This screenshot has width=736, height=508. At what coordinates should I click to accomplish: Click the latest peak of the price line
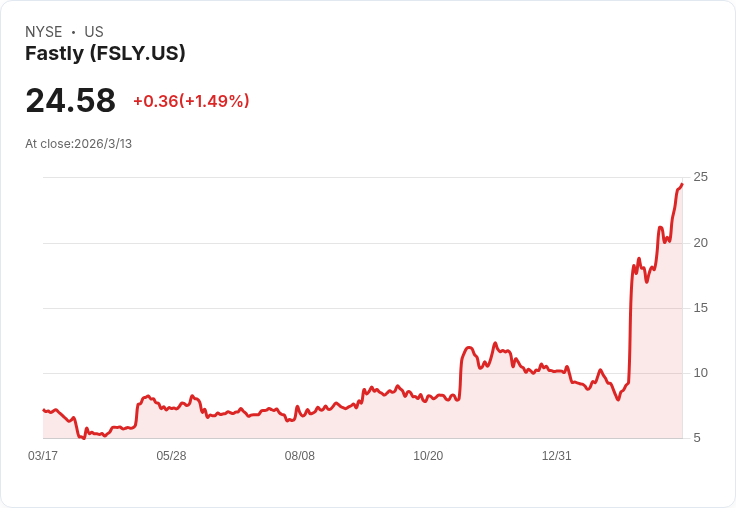point(682,184)
